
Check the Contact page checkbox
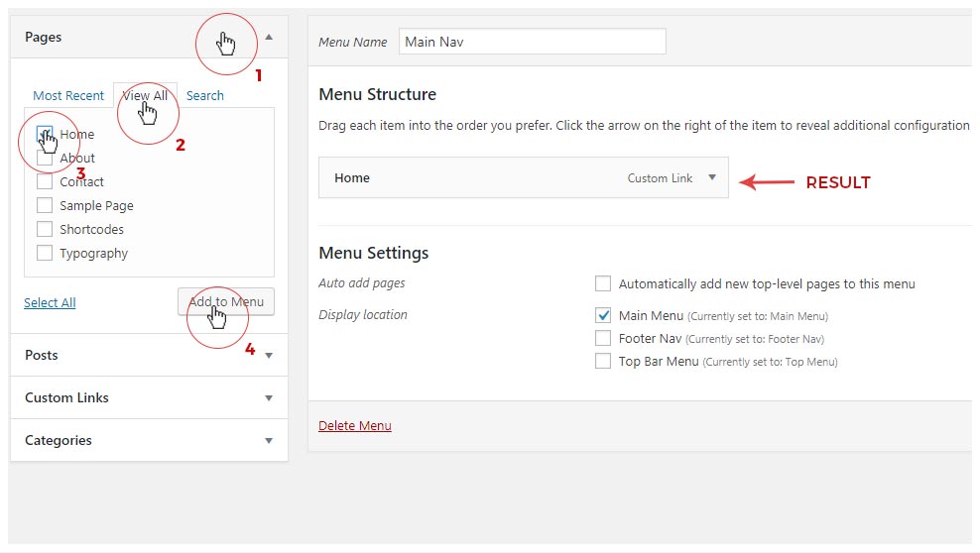(x=45, y=181)
